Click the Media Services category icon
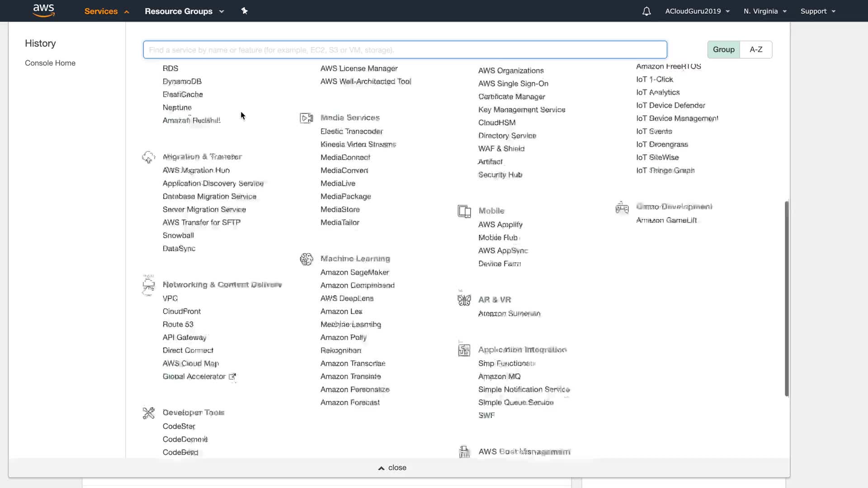This screenshot has width=868, height=488. click(307, 118)
